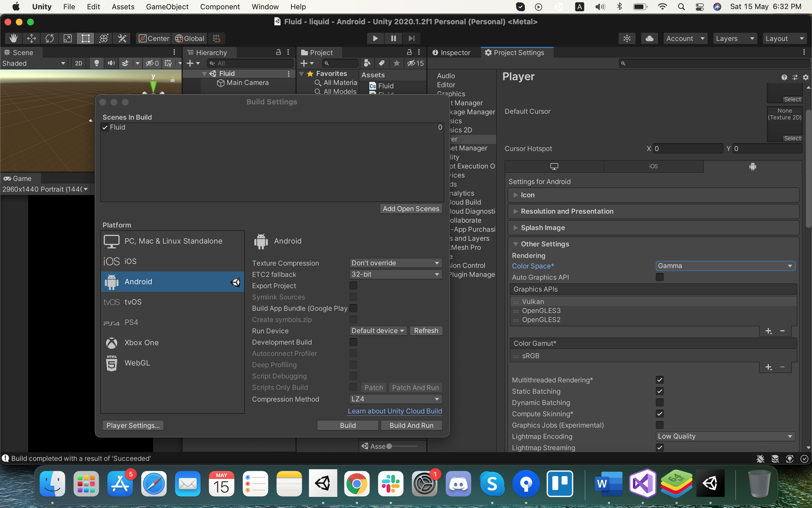Select the Android platform settings tab icon
Viewport: 812px width, 508px height.
[x=753, y=166]
